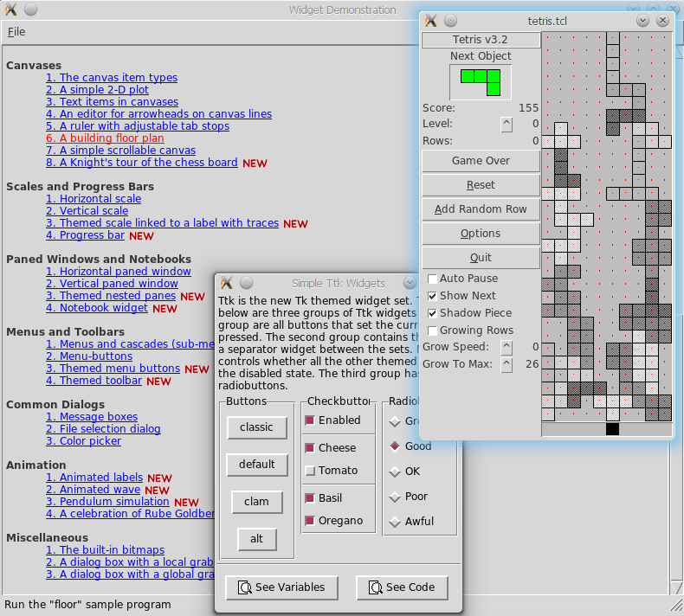Enable the Growing Rows option
Screen dimensions: 684x616
(432, 330)
